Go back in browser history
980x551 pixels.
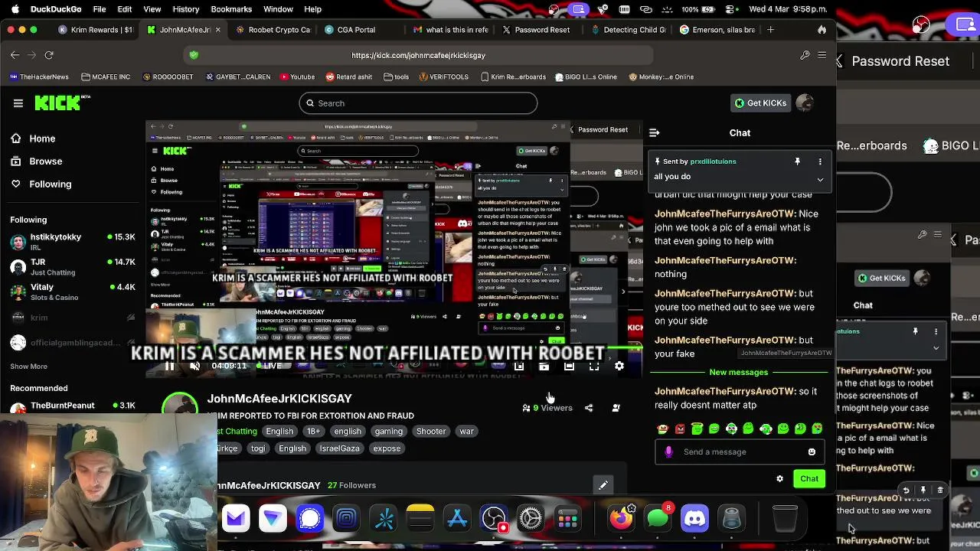click(x=15, y=55)
